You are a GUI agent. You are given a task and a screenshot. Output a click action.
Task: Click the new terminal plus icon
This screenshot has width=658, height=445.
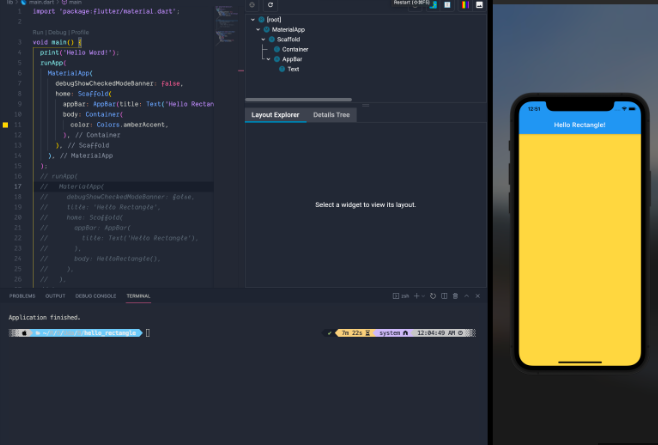pyautogui.click(x=416, y=296)
